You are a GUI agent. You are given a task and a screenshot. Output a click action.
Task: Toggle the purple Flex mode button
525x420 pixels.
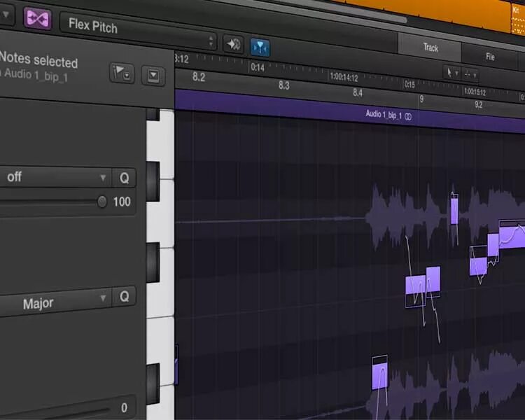pyautogui.click(x=37, y=18)
